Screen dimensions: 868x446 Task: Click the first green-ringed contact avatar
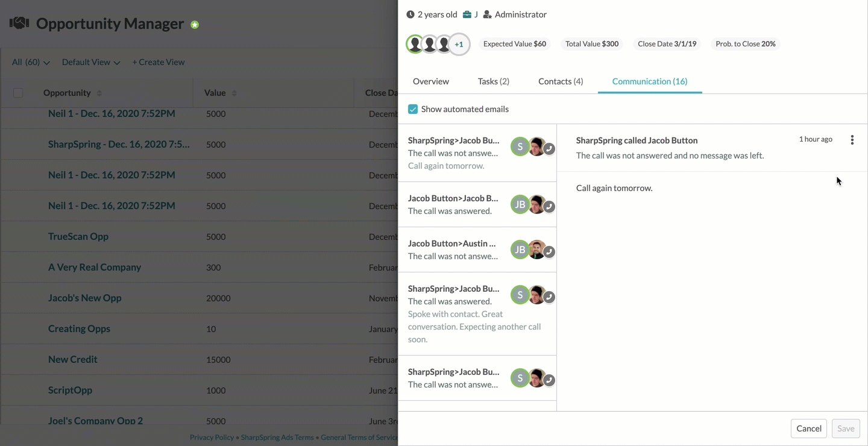(x=415, y=44)
